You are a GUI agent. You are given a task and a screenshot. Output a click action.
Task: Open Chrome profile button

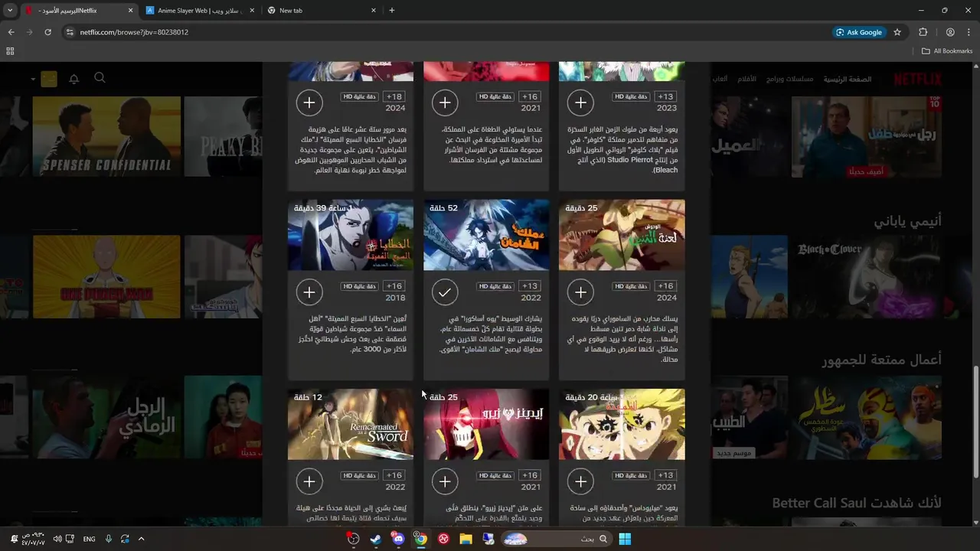950,32
